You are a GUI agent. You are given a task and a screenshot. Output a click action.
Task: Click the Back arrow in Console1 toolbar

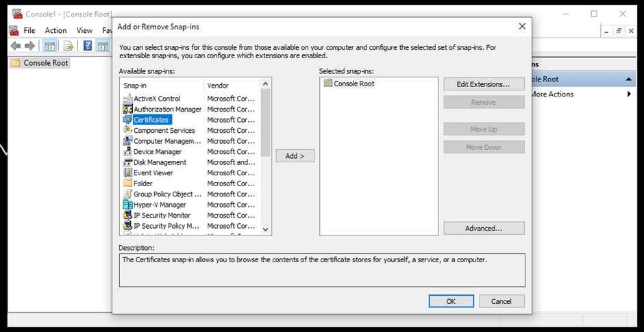click(16, 46)
